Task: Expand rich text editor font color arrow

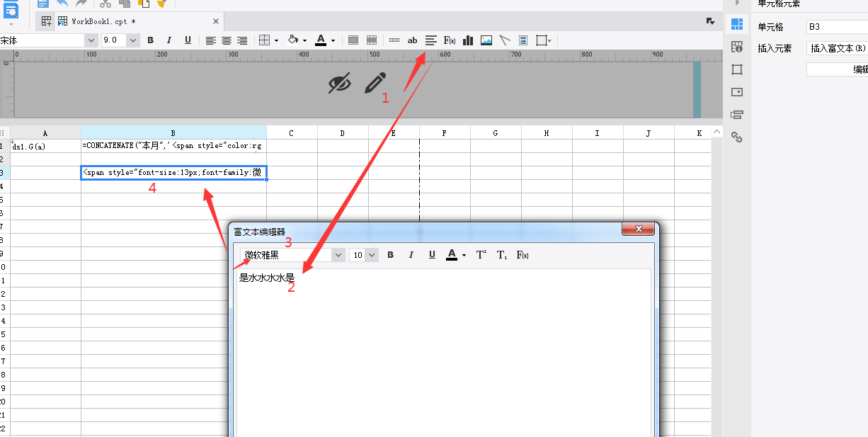Action: click(x=464, y=255)
